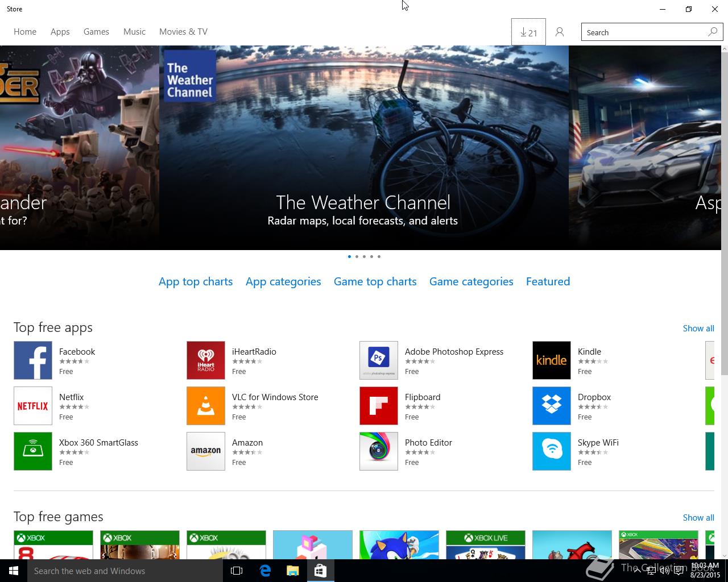
Task: Open the Xbox 360 SmartGlass icon
Action: [x=33, y=451]
